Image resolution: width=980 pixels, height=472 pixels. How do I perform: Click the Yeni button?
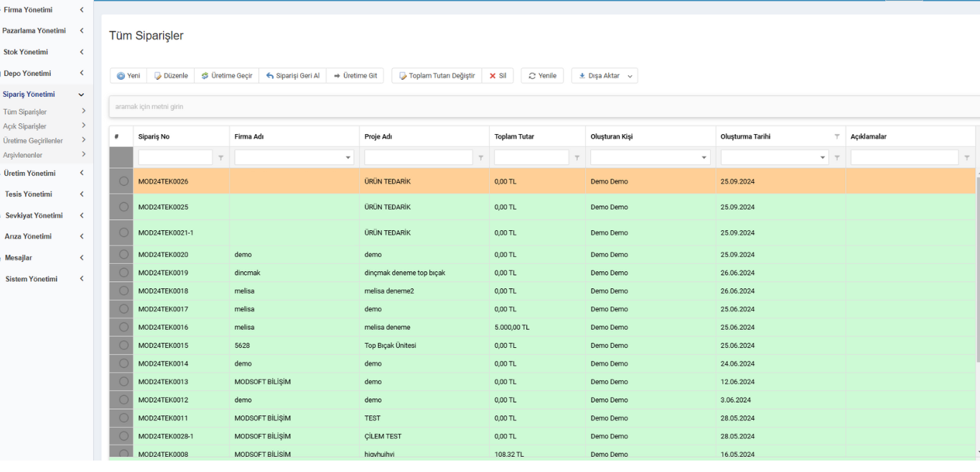129,76
